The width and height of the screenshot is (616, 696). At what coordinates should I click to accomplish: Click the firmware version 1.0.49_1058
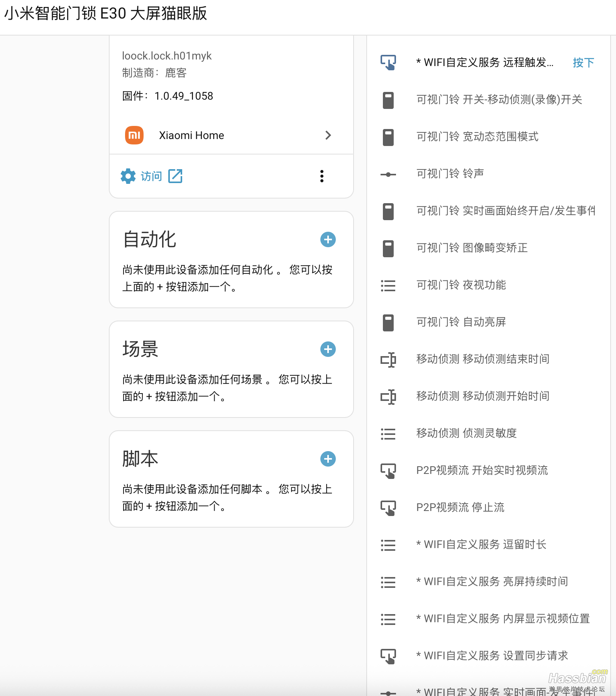coord(184,96)
